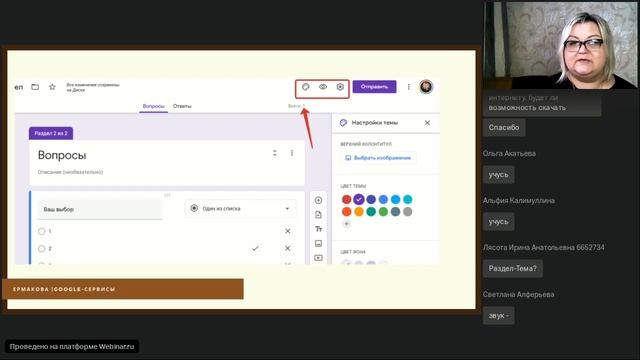Select the radio button for option 2

(x=42, y=249)
